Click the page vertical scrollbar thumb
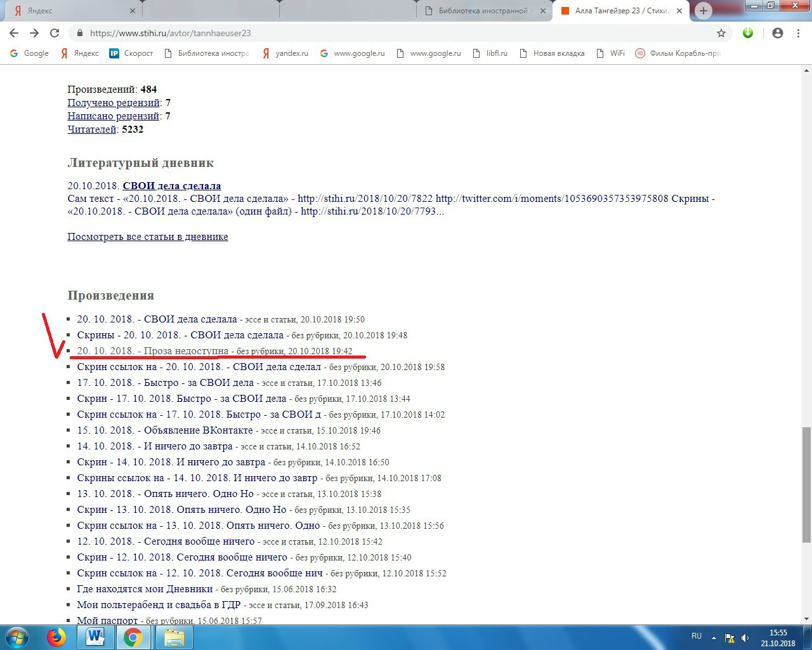 coord(806,484)
